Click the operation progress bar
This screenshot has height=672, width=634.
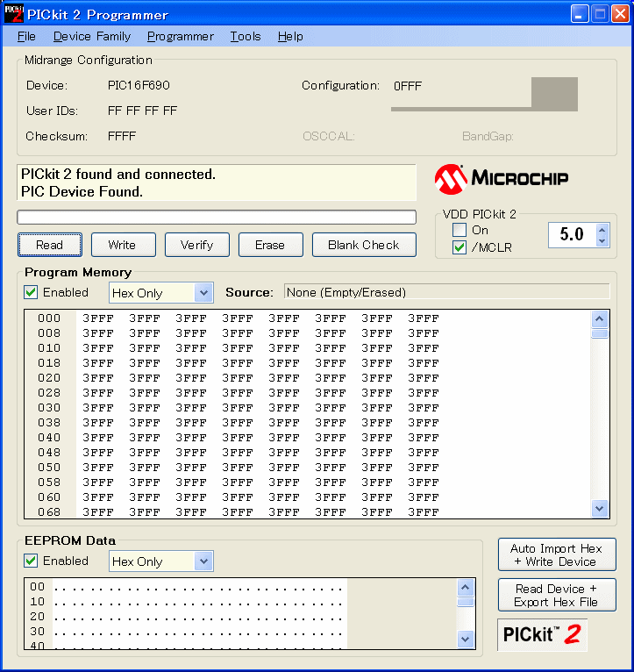click(x=217, y=217)
